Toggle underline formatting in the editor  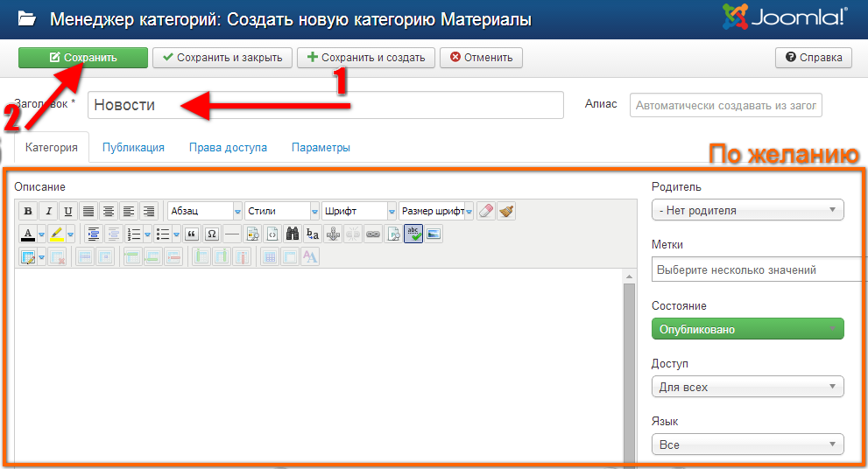coord(68,211)
